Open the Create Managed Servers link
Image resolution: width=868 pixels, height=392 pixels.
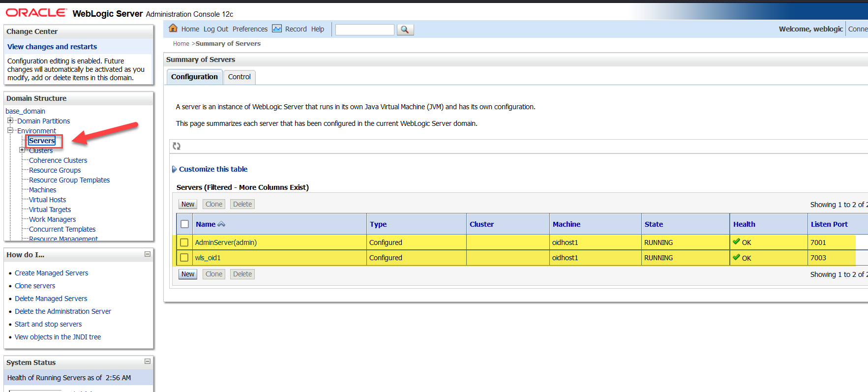(51, 273)
